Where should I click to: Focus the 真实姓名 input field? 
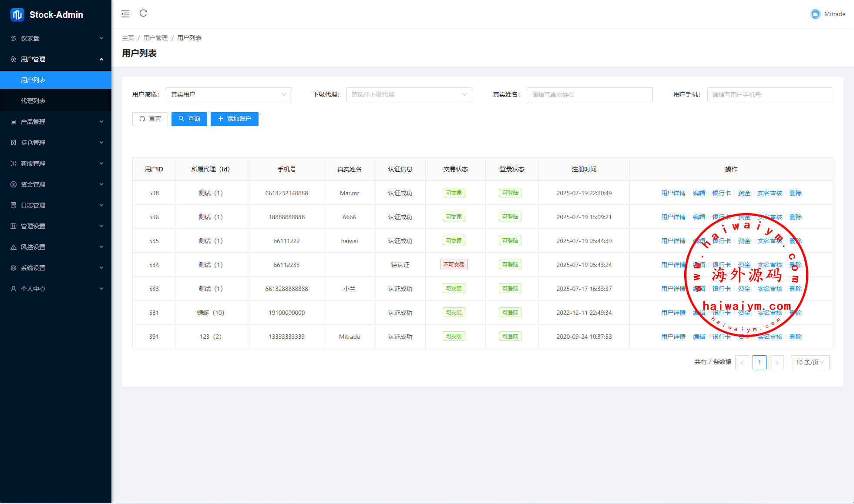point(589,94)
